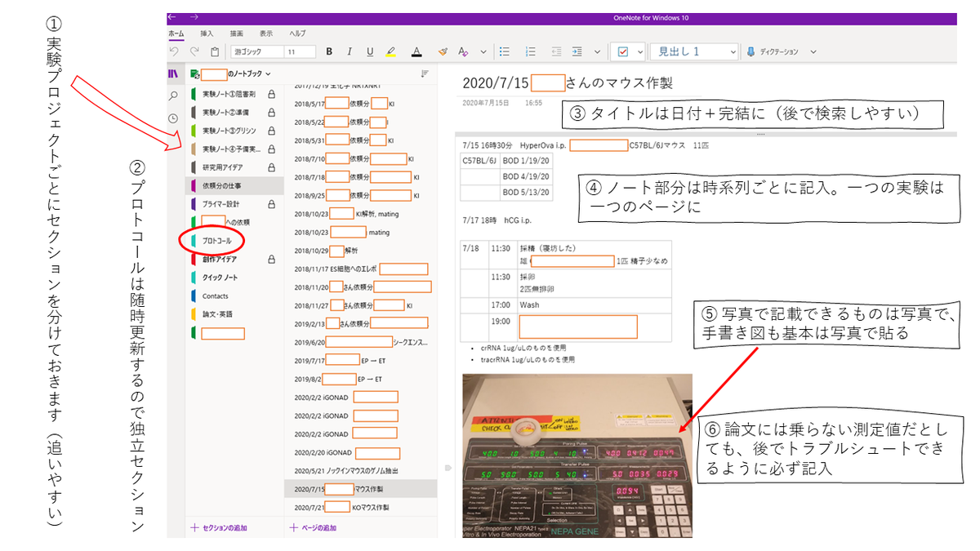Select the electroporator photo in note
980x551 pixels.
point(577,455)
